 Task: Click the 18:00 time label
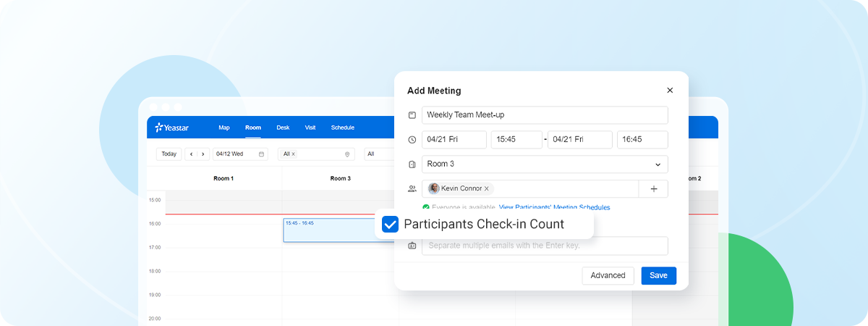155,272
